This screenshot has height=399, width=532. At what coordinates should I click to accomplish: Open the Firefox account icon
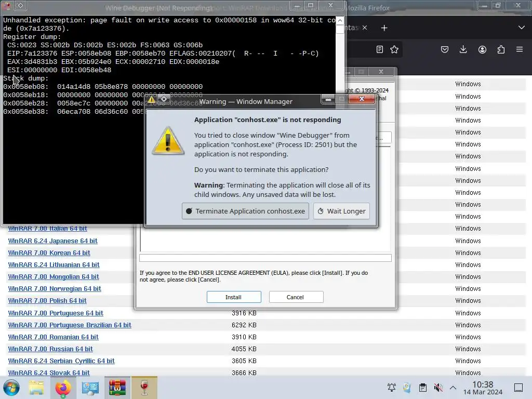pyautogui.click(x=482, y=49)
